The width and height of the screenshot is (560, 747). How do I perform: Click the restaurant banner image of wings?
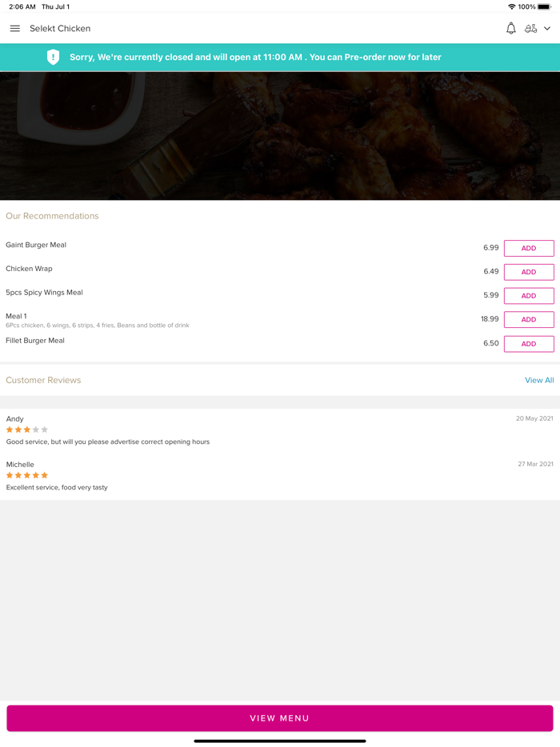[x=280, y=136]
